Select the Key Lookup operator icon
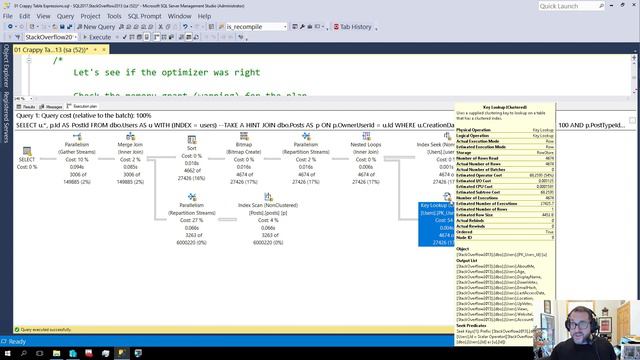Viewport: 640px width, 360px height. [447, 197]
